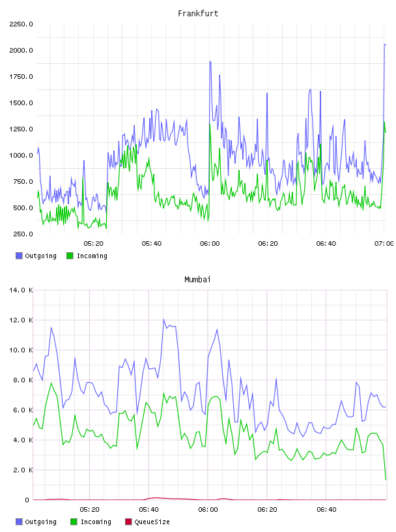
Task: Click the red QueueSize swatch in Mumbai legend
Action: [128, 522]
